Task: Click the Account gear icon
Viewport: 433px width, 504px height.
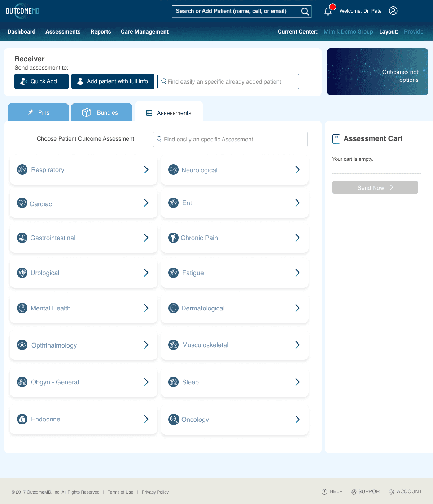Action: (392, 492)
